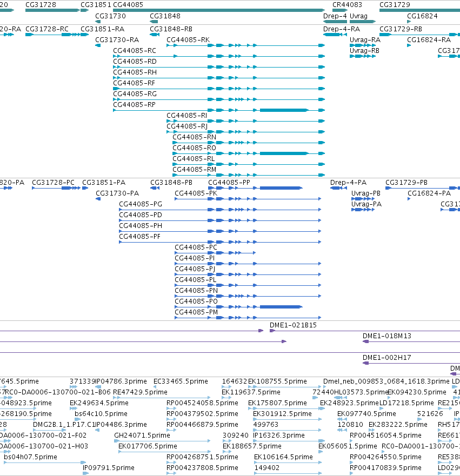Select protein CG44085-PP

point(229,183)
